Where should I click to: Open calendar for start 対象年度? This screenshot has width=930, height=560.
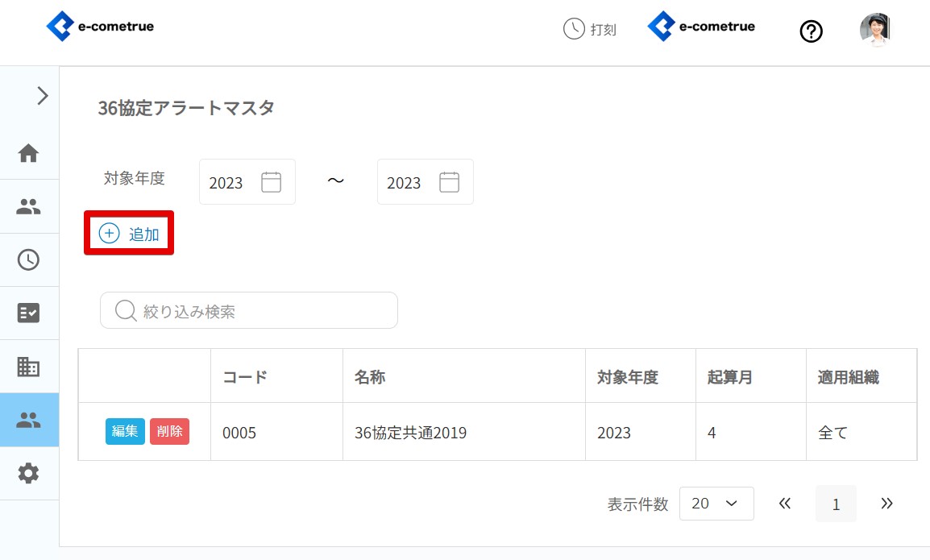click(272, 182)
